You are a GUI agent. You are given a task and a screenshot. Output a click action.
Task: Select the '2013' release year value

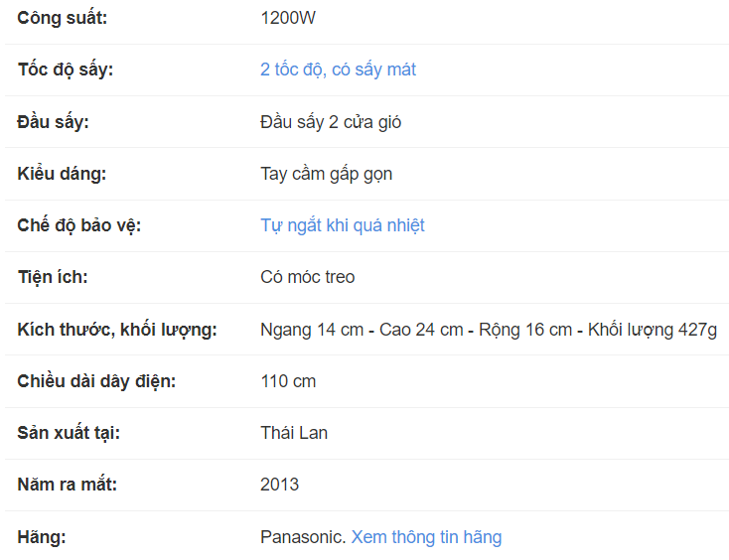[279, 485]
